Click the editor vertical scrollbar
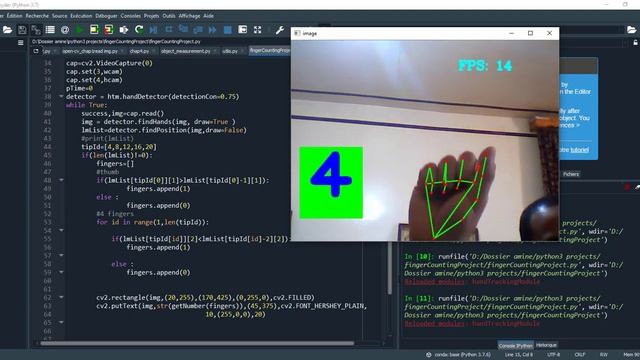The height and width of the screenshot is (360, 640). point(390,268)
